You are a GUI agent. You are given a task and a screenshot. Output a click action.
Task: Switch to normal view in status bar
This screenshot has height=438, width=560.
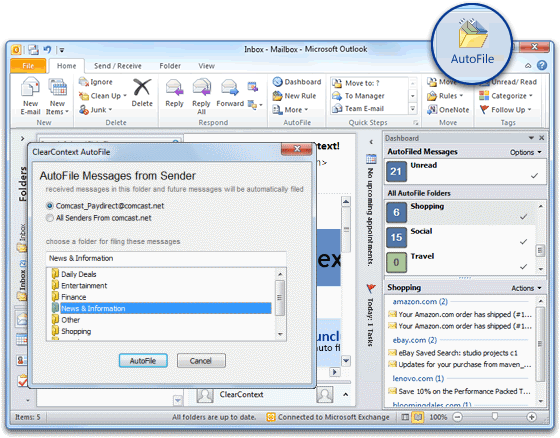tap(405, 417)
